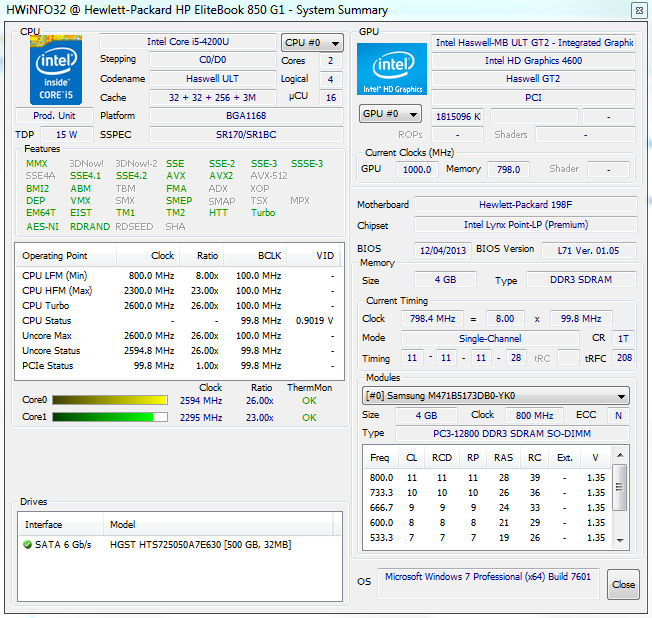652x618 pixels.
Task: Select the CPU Turbo row
Action: (179, 306)
